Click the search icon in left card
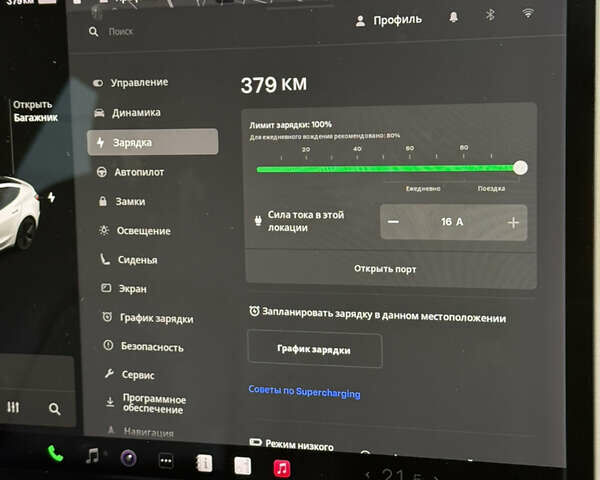 tap(54, 409)
